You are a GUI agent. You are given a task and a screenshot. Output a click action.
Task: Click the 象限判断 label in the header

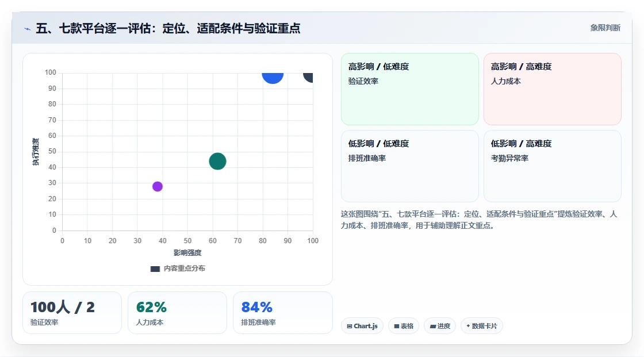click(605, 28)
